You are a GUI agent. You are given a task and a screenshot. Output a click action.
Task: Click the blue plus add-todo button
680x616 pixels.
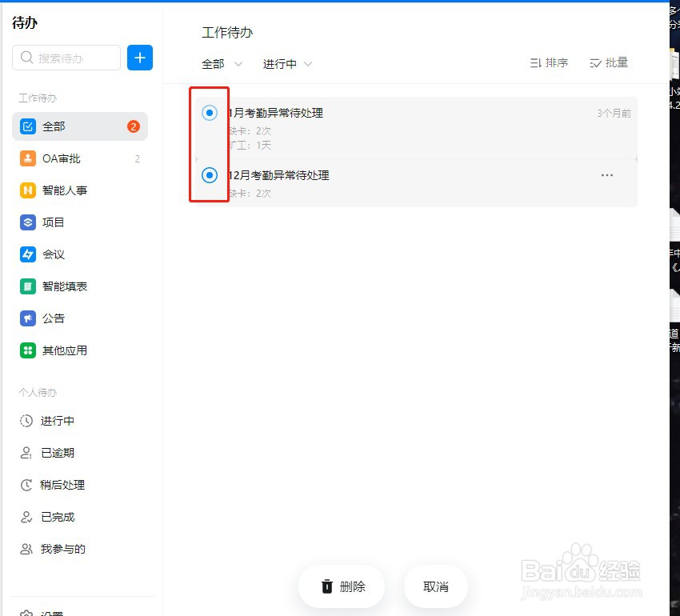140,58
